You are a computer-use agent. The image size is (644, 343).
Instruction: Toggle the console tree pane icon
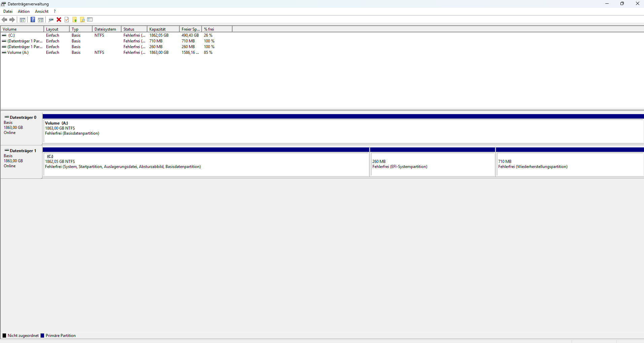pos(23,20)
